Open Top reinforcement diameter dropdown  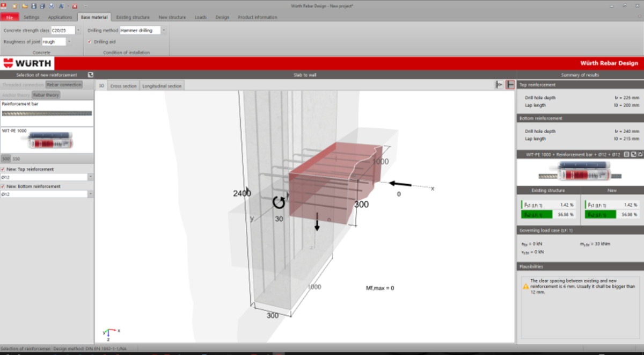click(90, 177)
